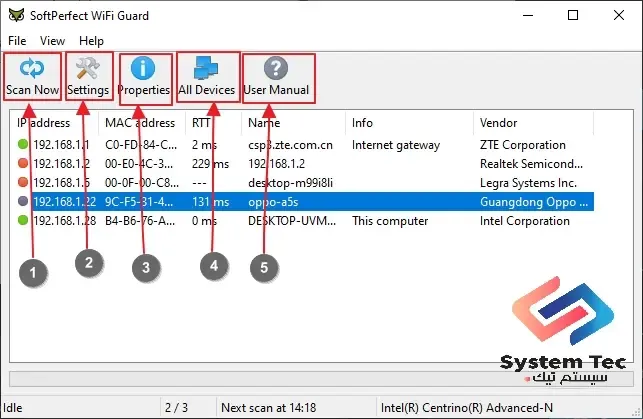Select IP address 192.168.1.1
The height and width of the screenshot is (419, 643).
(x=61, y=145)
